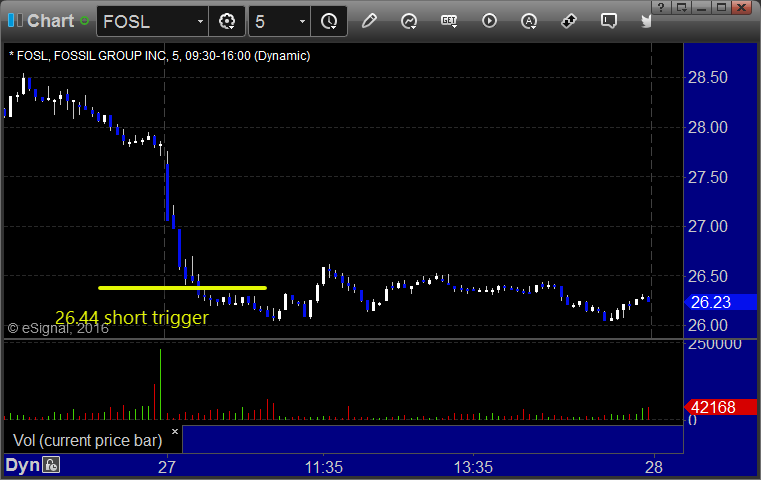Screen dimensions: 761x480
Task: Open the alerts A circle icon
Action: coord(529,21)
